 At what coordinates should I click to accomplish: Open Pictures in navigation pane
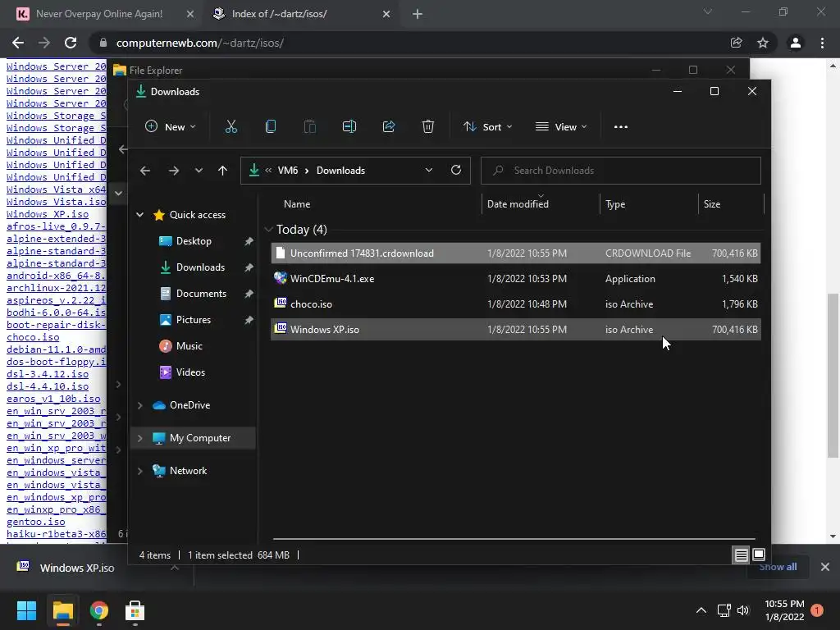[x=194, y=320]
